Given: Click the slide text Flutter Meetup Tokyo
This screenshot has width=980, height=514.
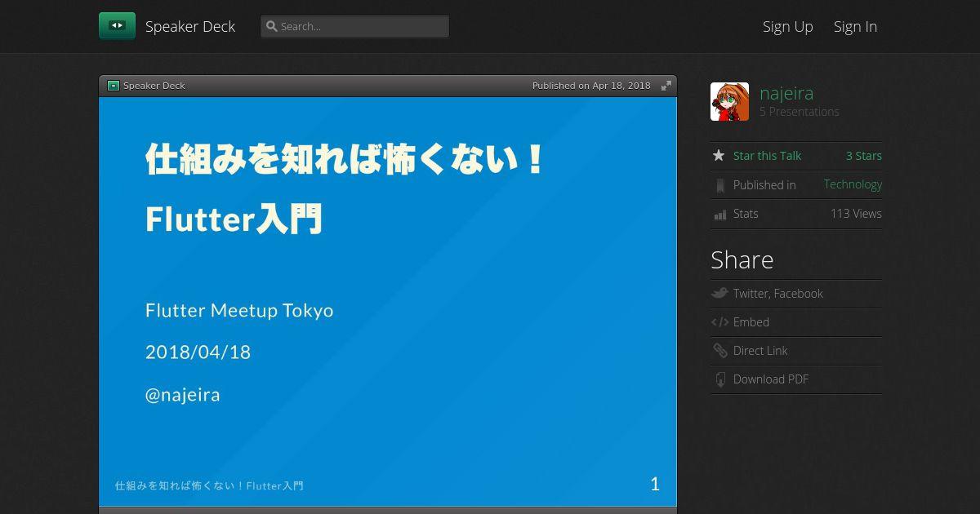Looking at the screenshot, I should point(239,311).
